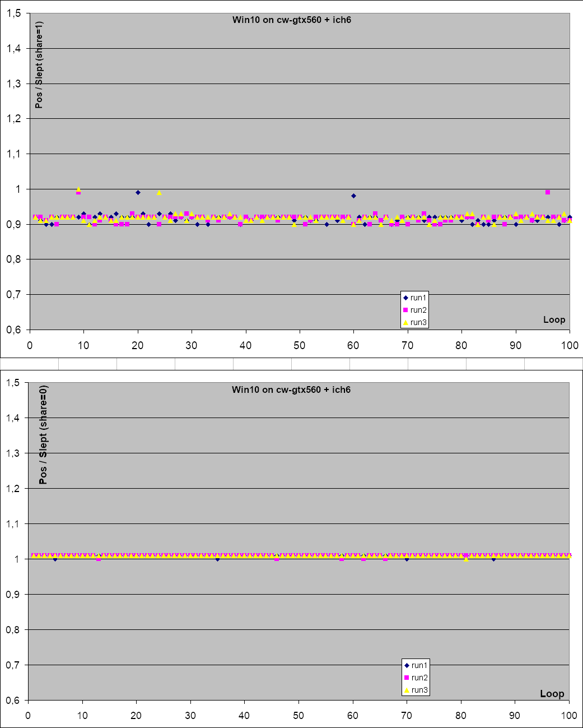The width and height of the screenshot is (583, 728).
Task: Click the 1,5 value on top chart's vertical axis
Action: pos(15,13)
